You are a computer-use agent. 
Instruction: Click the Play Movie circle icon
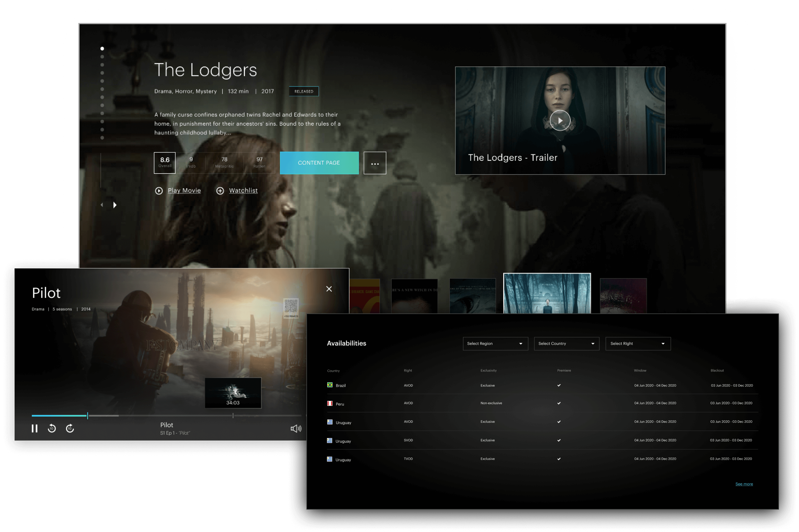159,191
